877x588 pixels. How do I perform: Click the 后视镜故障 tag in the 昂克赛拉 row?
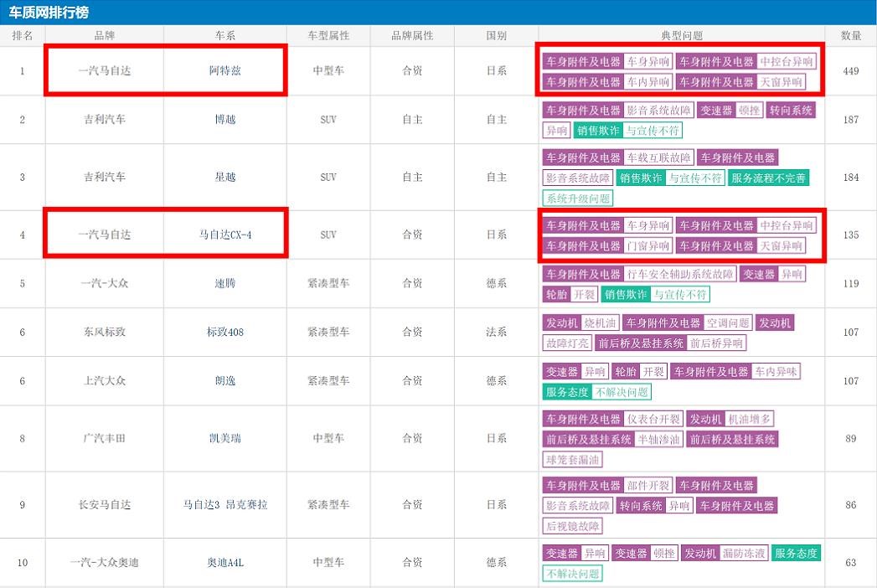click(x=572, y=526)
